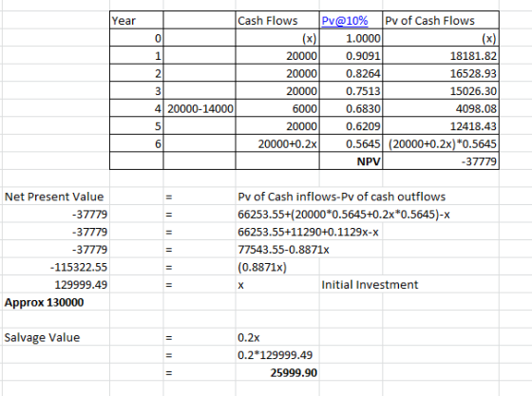The image size is (532, 396).
Task: Select the Initial Investment label cell
Action: click(370, 285)
